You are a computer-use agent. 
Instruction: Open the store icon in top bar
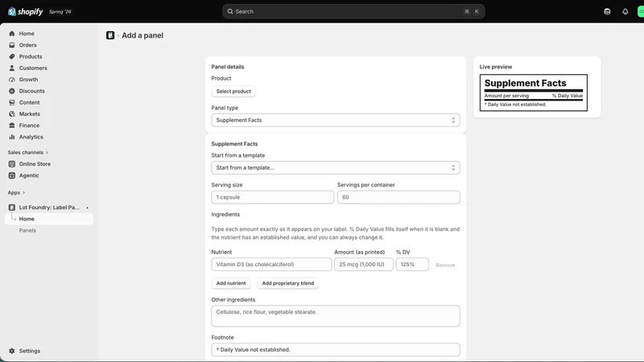point(607,11)
